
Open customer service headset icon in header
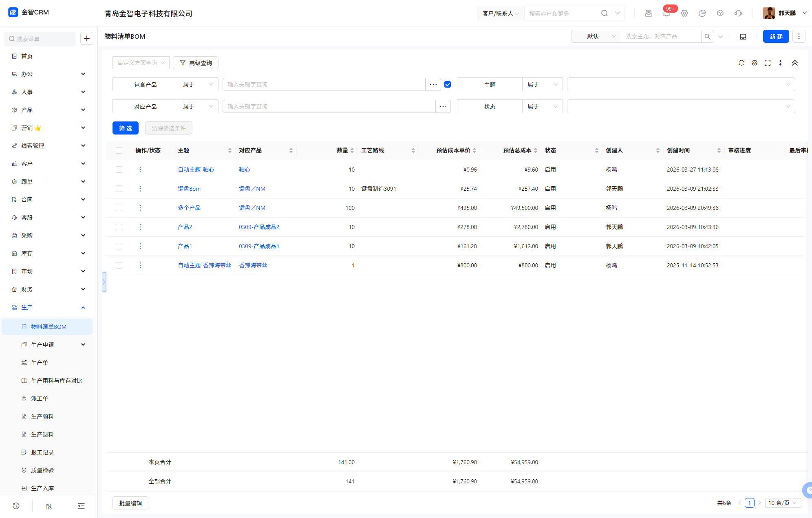pos(738,13)
